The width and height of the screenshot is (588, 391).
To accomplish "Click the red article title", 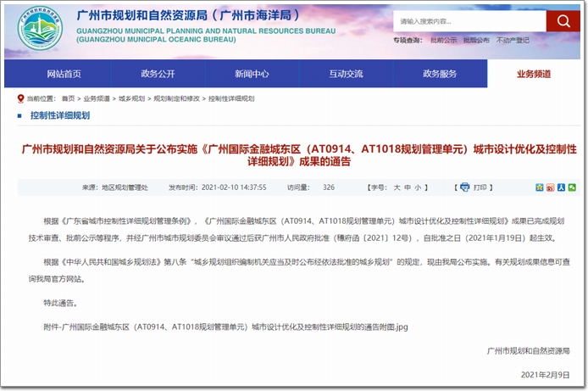I will point(299,155).
